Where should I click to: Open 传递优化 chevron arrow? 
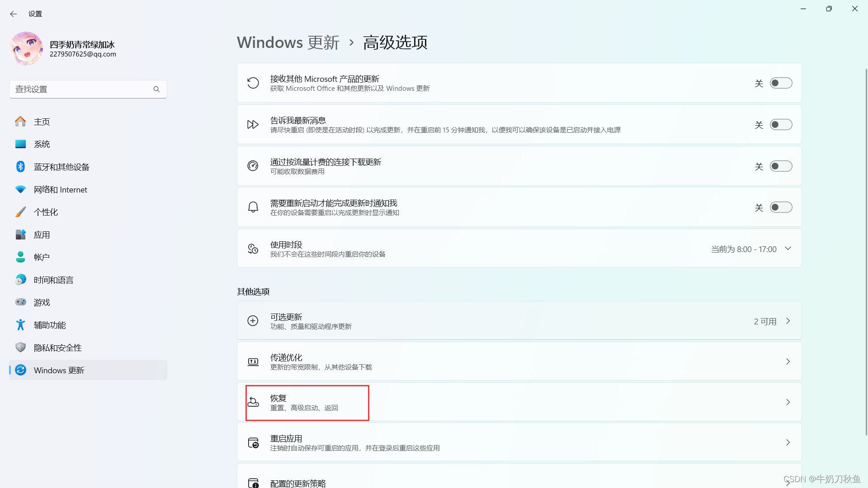click(788, 361)
